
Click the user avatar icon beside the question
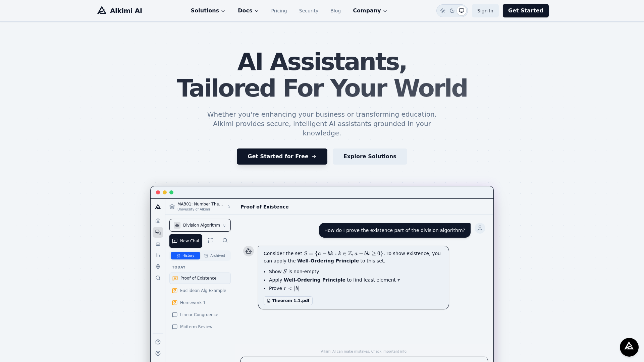click(x=480, y=228)
